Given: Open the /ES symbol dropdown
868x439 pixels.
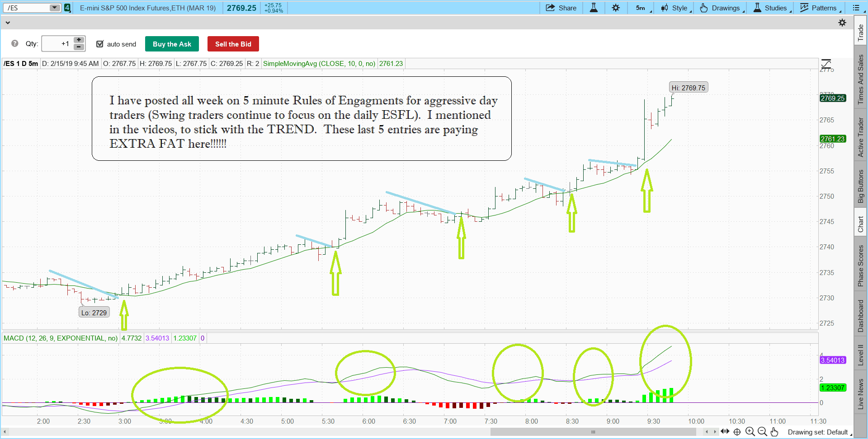Looking at the screenshot, I should pos(54,8).
